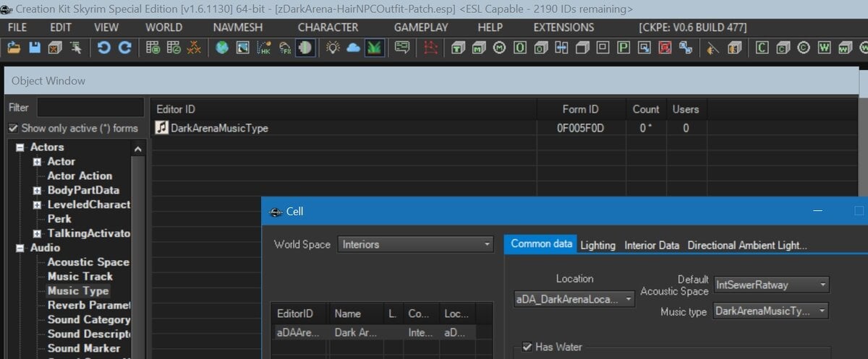Toggle the light bulb lighting icon

(333, 48)
